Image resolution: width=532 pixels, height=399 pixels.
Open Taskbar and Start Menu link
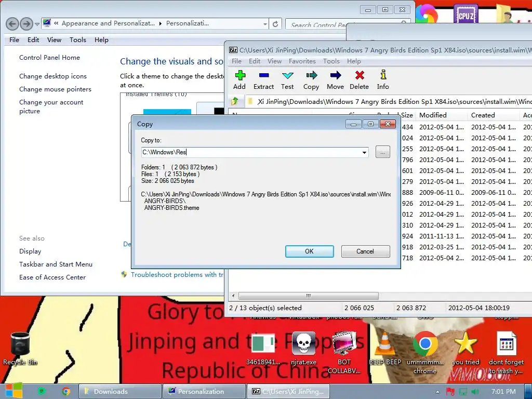pyautogui.click(x=56, y=264)
